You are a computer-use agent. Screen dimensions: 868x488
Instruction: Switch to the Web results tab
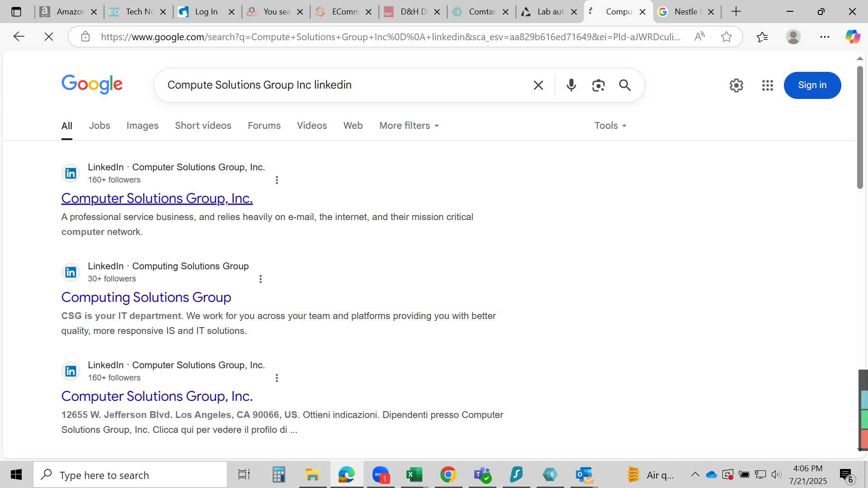(353, 126)
